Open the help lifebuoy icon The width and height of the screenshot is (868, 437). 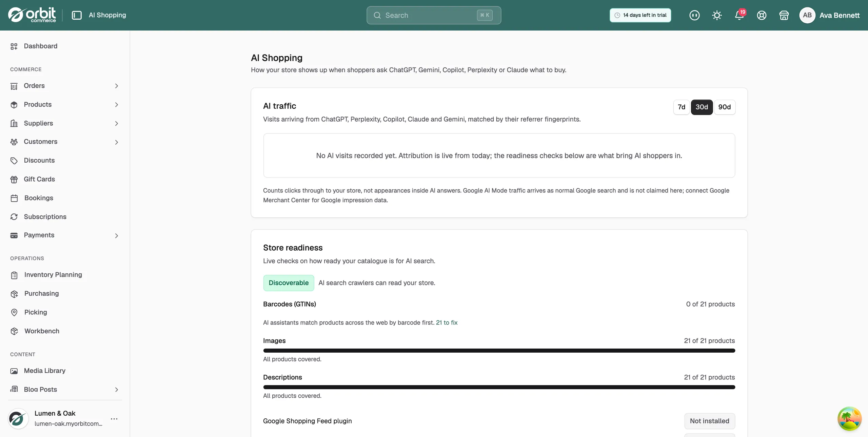coord(762,15)
